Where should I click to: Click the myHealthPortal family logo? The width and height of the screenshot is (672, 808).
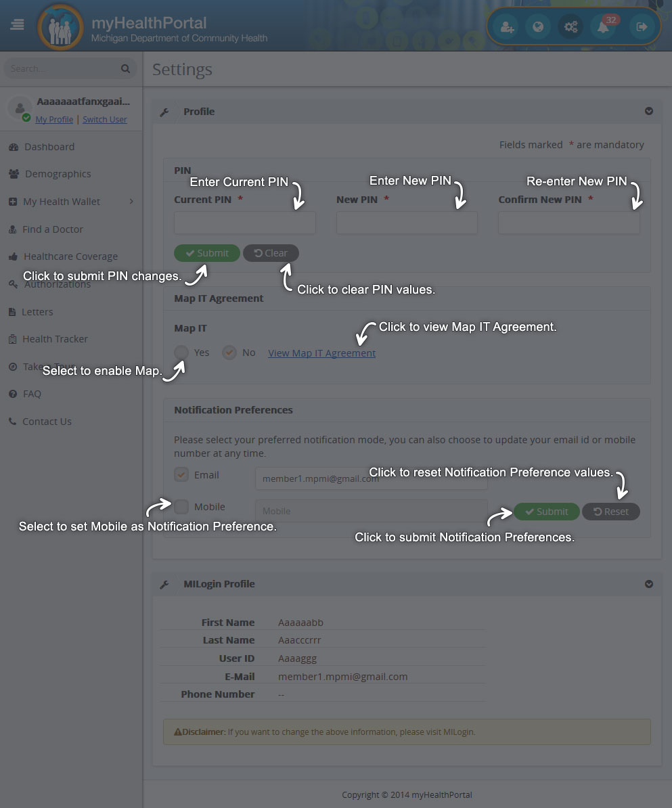tap(60, 27)
